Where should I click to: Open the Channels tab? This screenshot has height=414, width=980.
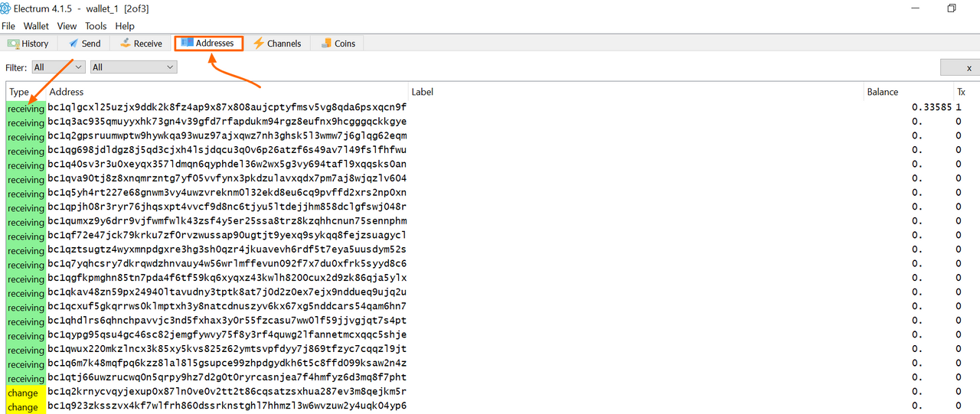click(x=277, y=44)
